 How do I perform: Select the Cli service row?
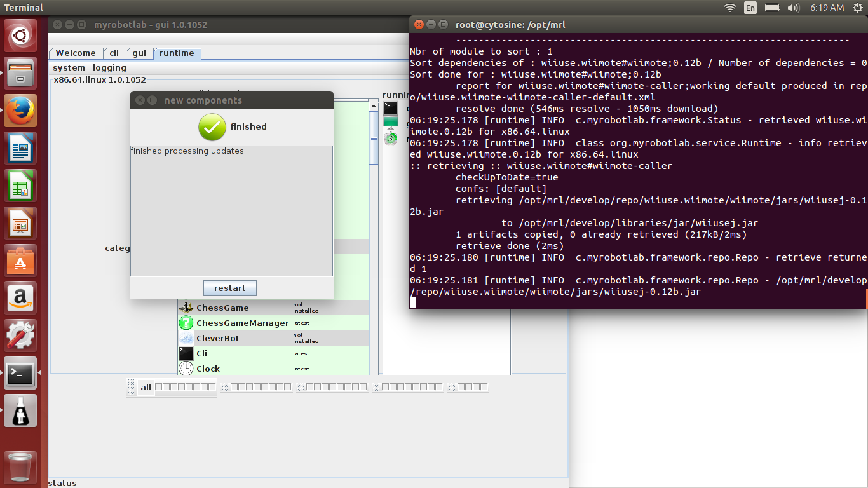(273, 353)
